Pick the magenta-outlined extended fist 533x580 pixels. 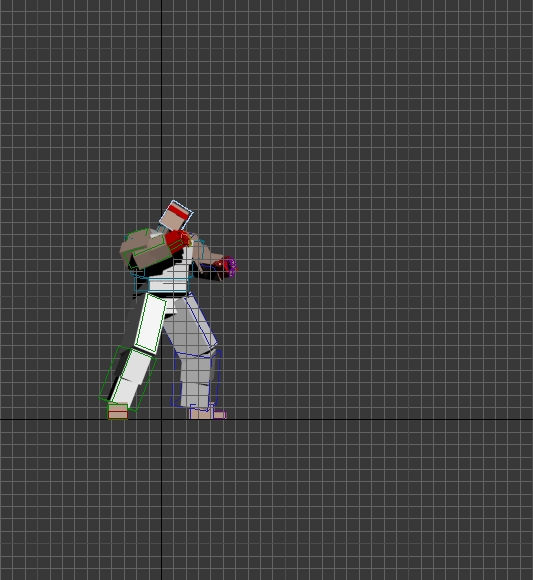coord(229,267)
